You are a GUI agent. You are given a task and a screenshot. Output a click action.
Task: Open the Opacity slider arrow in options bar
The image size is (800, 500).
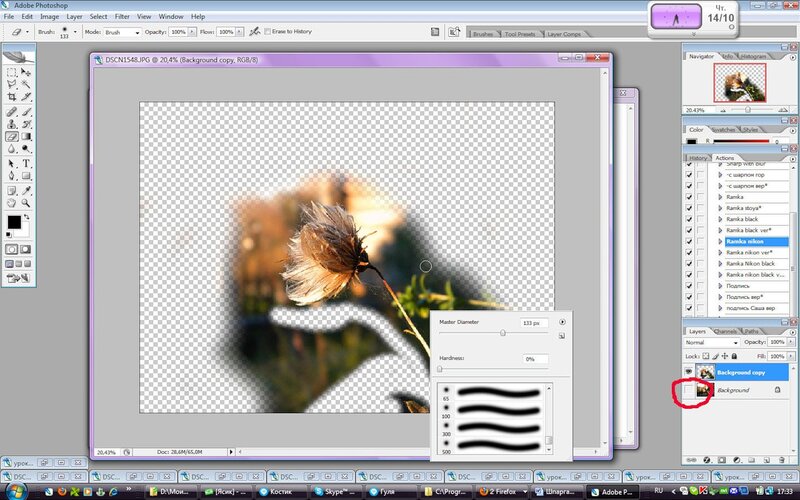(x=192, y=32)
